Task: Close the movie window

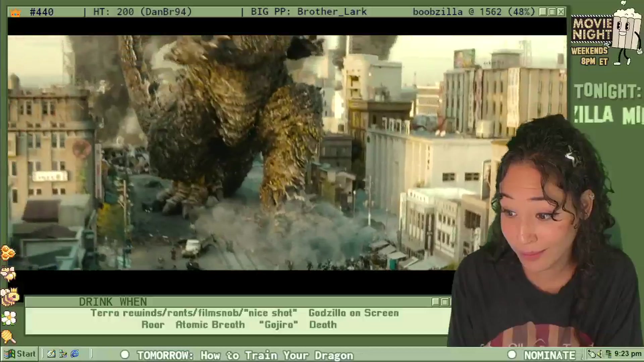Action: point(561,12)
